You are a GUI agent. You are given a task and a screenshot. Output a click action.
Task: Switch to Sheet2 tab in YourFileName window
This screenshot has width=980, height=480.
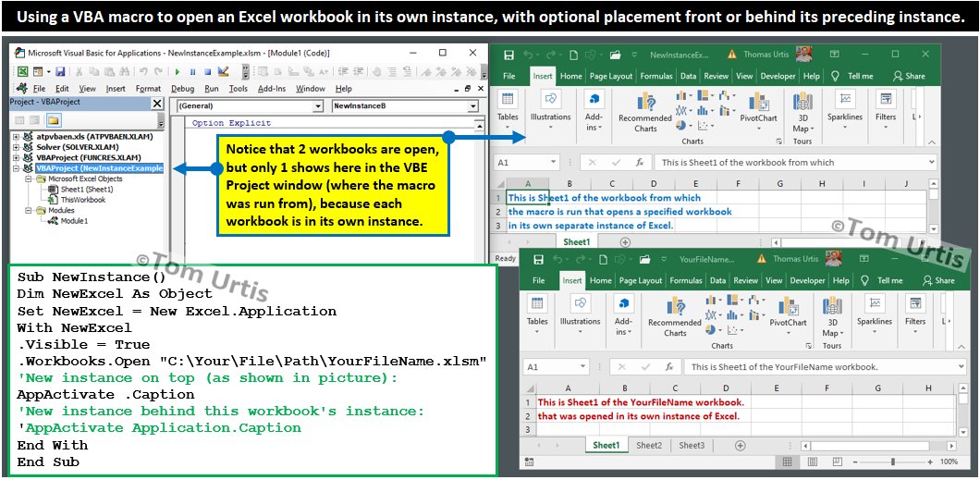(x=649, y=446)
